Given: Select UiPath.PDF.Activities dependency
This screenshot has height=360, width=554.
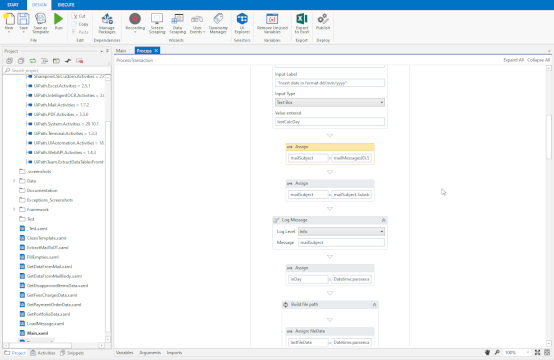Looking at the screenshot, I should click(x=61, y=114).
